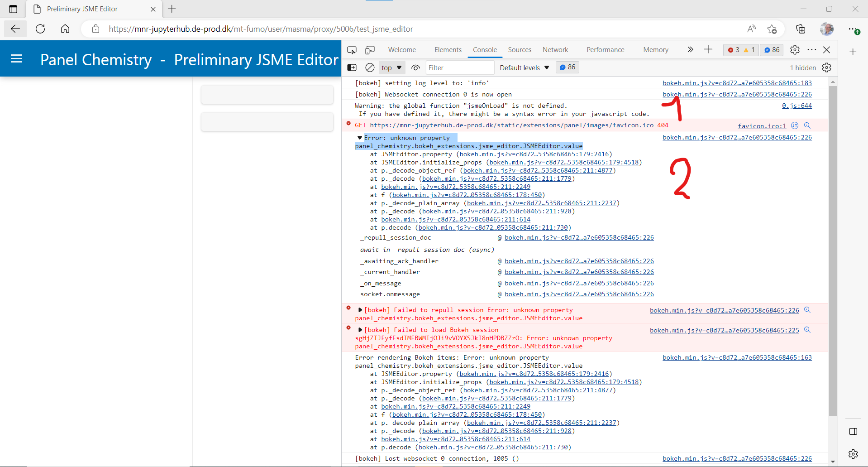Open console settings showing 1 hidden
The image size is (868, 467).
click(x=827, y=67)
